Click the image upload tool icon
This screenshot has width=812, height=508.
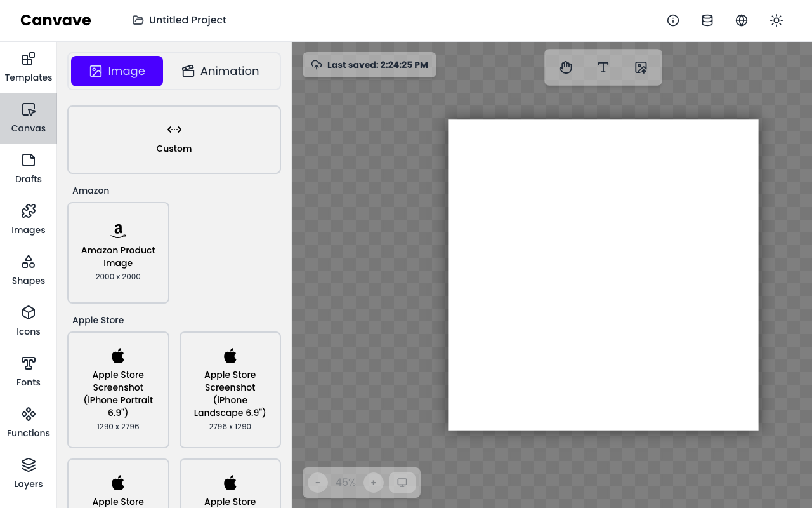pyautogui.click(x=641, y=67)
